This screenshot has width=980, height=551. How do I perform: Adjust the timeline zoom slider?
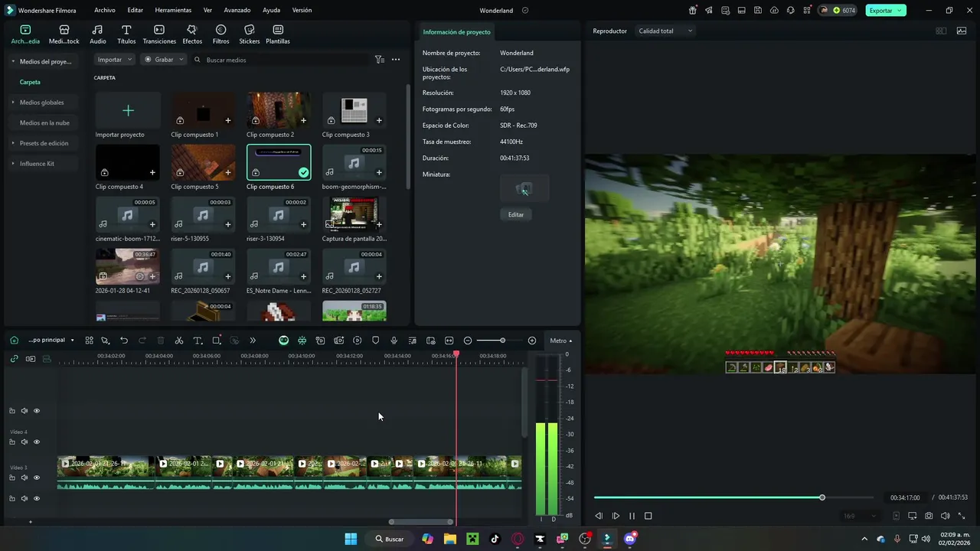click(x=502, y=341)
